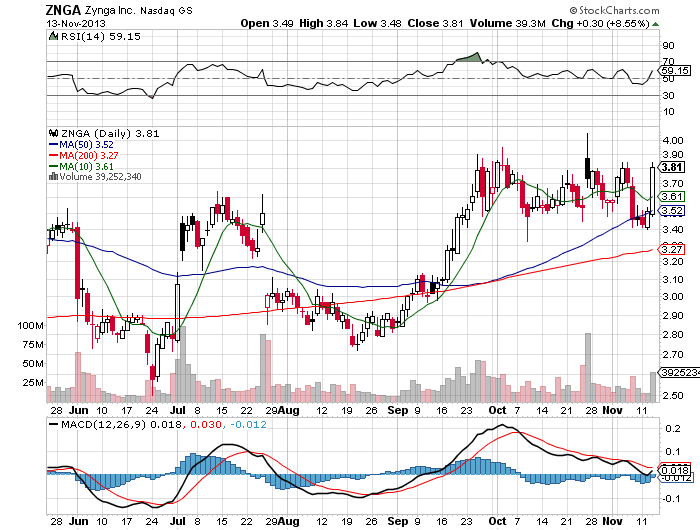Click the RSI(14) 59.15 indicator label
The image size is (700, 530).
(100, 36)
